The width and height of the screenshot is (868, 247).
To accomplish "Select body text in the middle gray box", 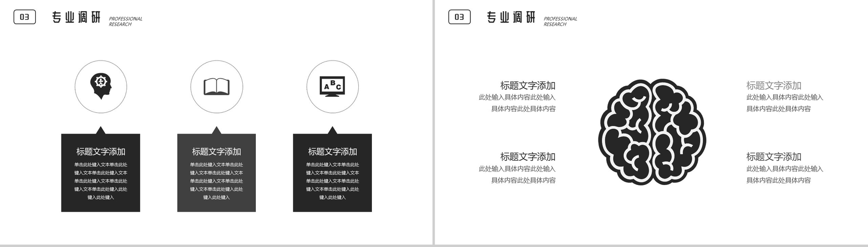I will pyautogui.click(x=216, y=180).
